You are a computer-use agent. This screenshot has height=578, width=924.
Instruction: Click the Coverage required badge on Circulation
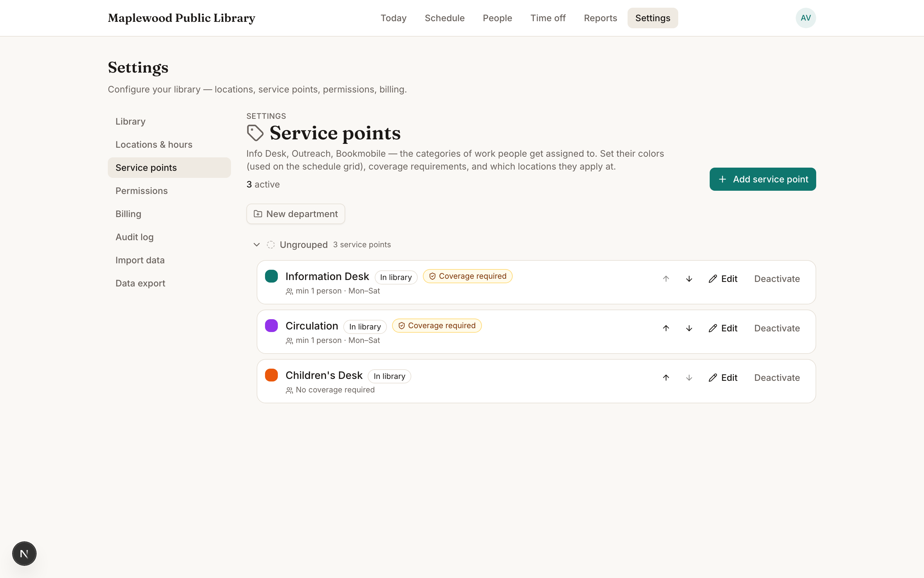pos(437,326)
